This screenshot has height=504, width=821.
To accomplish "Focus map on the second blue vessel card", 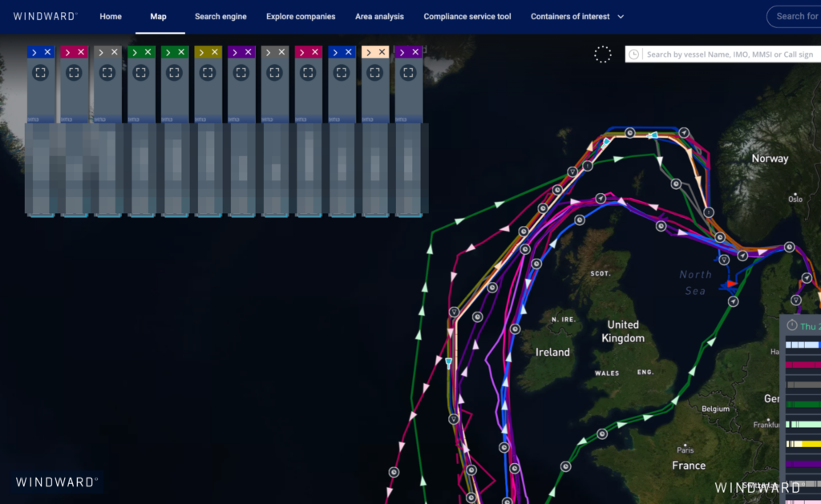I will [342, 73].
